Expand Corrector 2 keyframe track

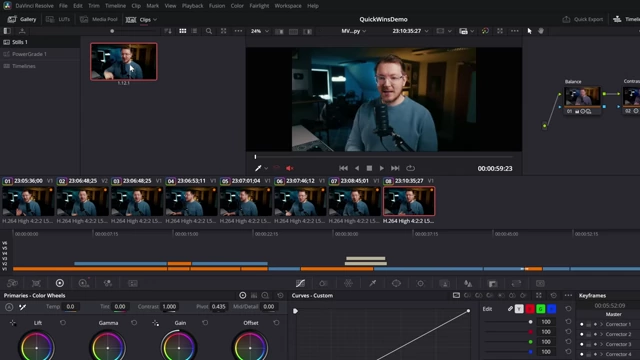601,334
